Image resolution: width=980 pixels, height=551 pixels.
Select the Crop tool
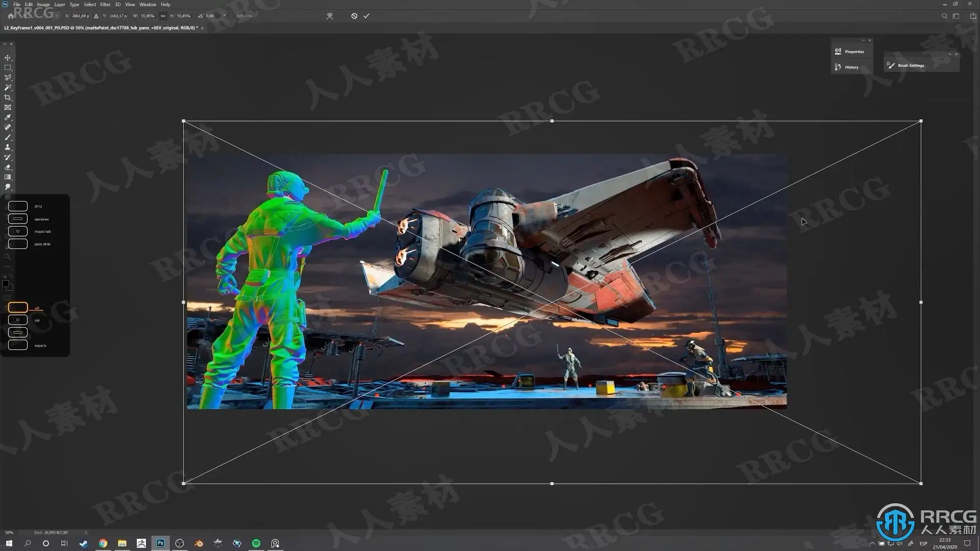coord(8,97)
